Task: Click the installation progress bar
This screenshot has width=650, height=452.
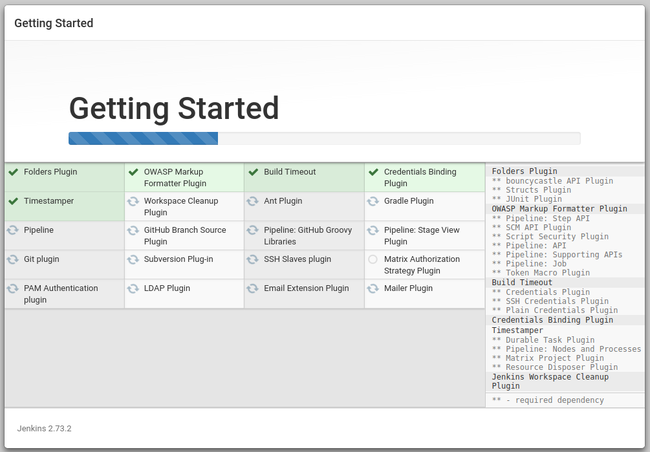Action: point(324,139)
